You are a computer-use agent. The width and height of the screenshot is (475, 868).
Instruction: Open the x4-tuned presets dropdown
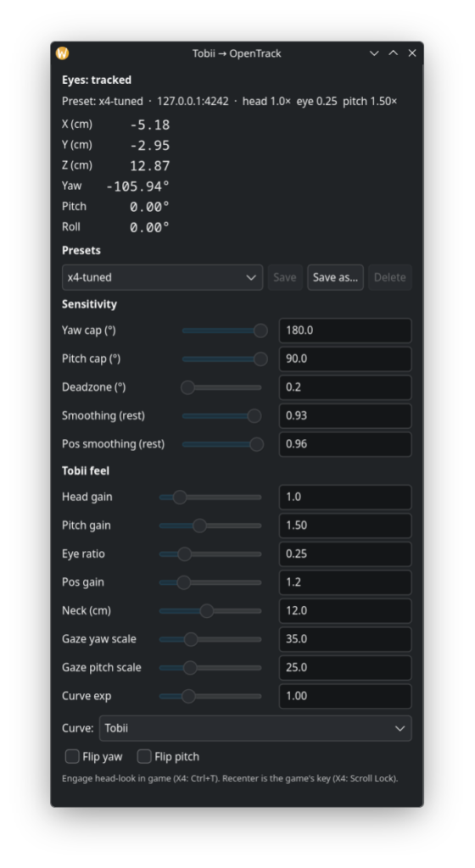pos(162,277)
